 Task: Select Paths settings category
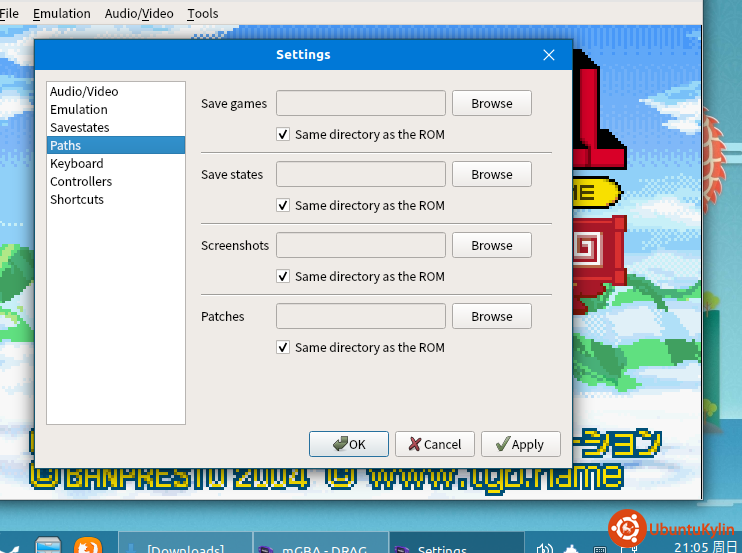[x=116, y=145]
